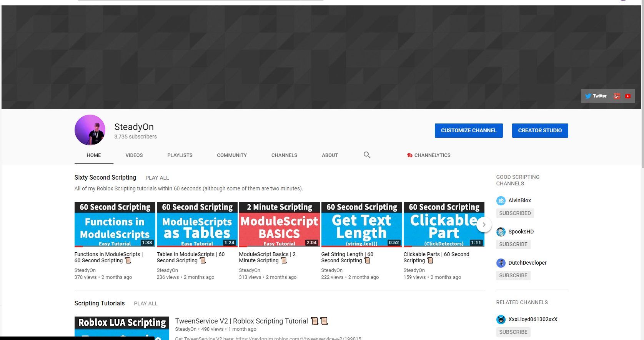Screen dimensions: 644x340
Task: Click ModuleScript Basics video title
Action: coord(267,257)
